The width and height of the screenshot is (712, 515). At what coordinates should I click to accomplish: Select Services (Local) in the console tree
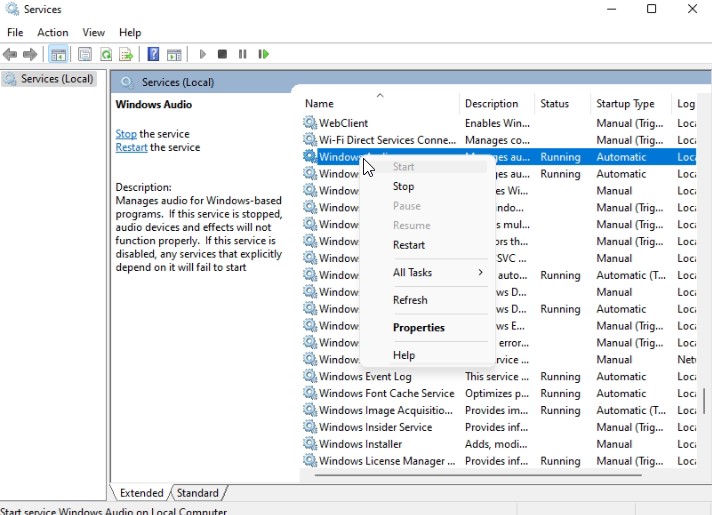coord(56,79)
